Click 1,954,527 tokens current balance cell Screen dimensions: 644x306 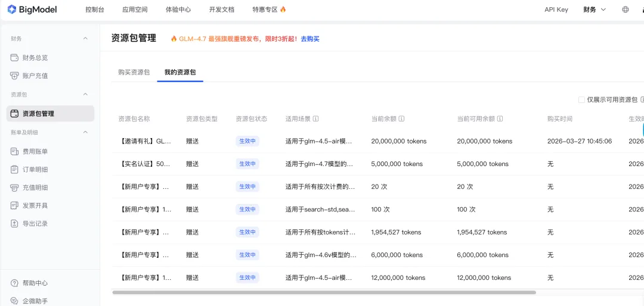click(x=396, y=232)
